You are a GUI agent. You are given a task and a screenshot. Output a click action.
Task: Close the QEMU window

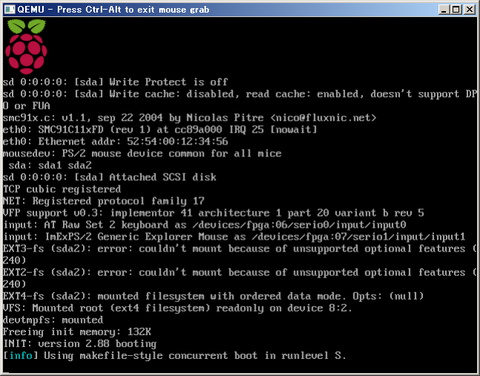tap(469, 9)
